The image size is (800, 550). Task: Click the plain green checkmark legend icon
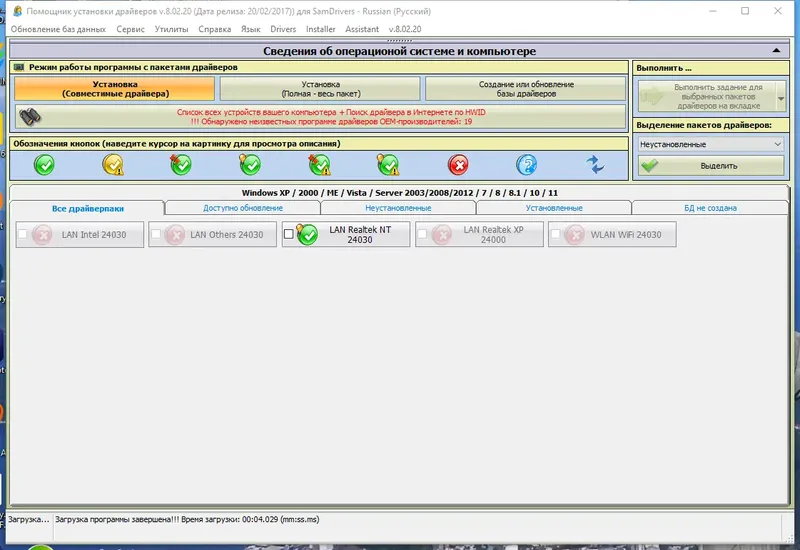pyautogui.click(x=44, y=165)
